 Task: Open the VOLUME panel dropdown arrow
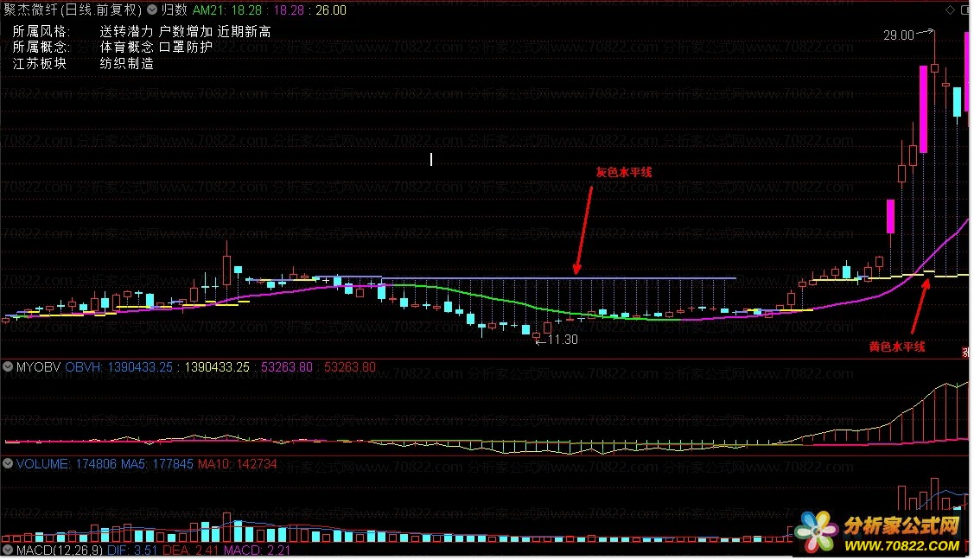pyautogui.click(x=8, y=463)
